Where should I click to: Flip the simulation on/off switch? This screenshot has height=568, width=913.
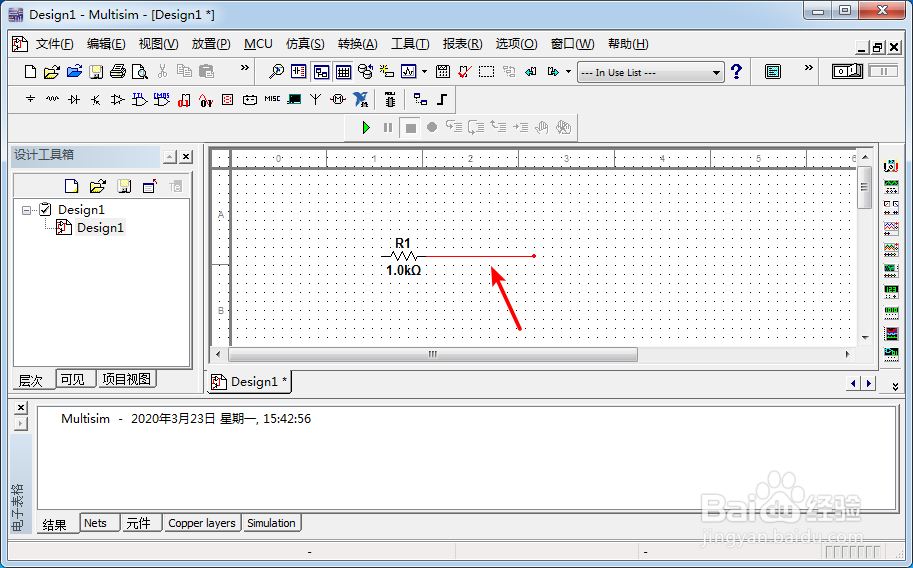(x=847, y=71)
